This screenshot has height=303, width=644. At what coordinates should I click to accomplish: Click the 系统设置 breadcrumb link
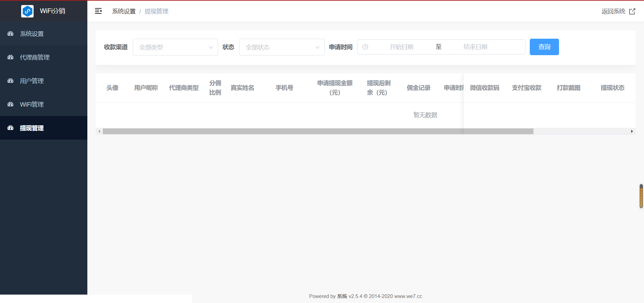point(124,11)
